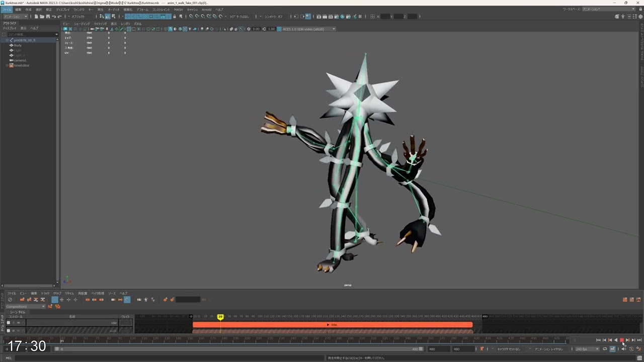Click the open scene folder icon
This screenshot has height=362, width=644.
tap(42, 17)
